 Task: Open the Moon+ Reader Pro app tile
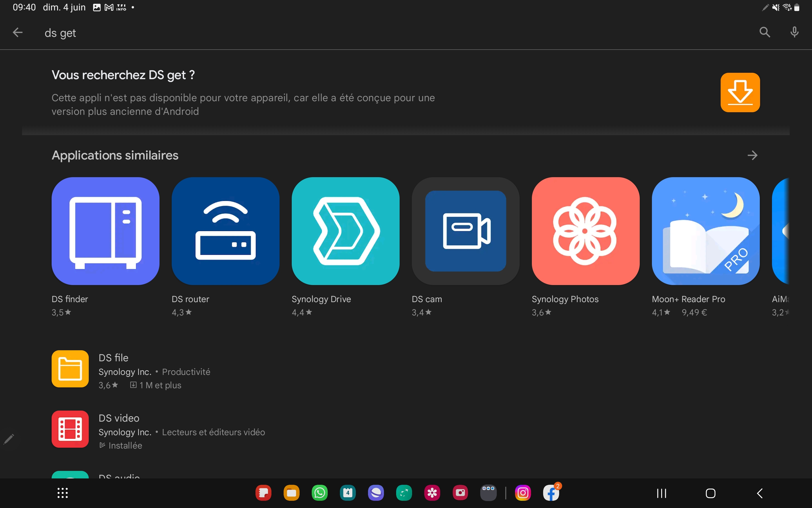[705, 231]
